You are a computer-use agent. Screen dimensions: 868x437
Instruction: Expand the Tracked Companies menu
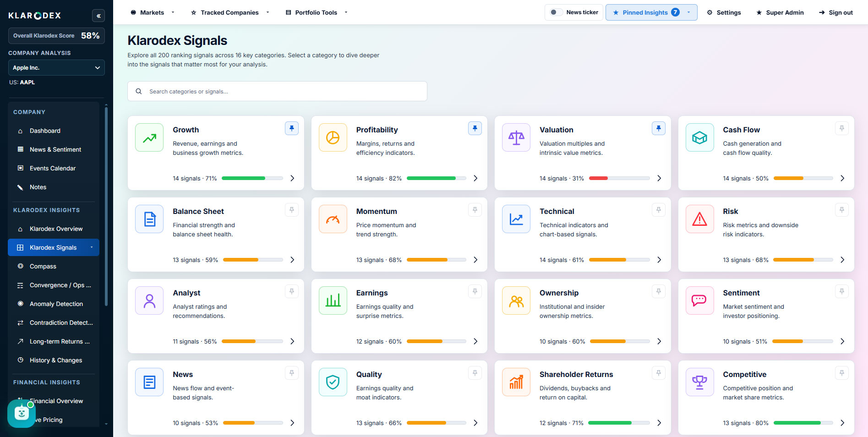[230, 12]
